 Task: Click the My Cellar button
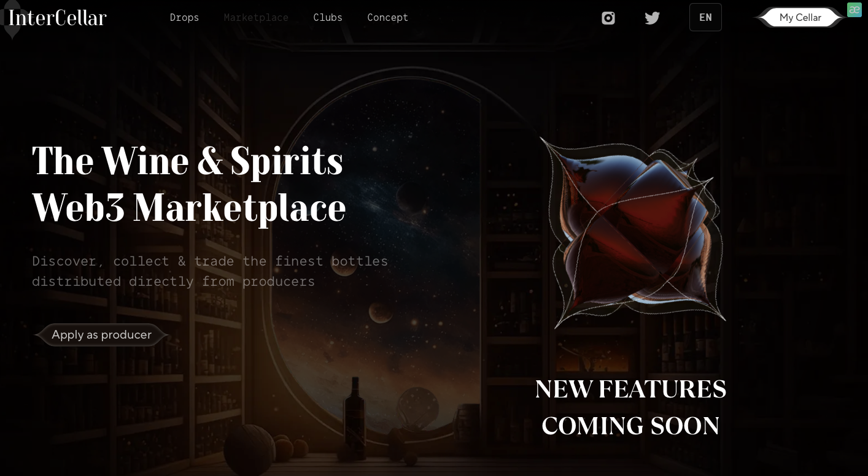(x=800, y=17)
